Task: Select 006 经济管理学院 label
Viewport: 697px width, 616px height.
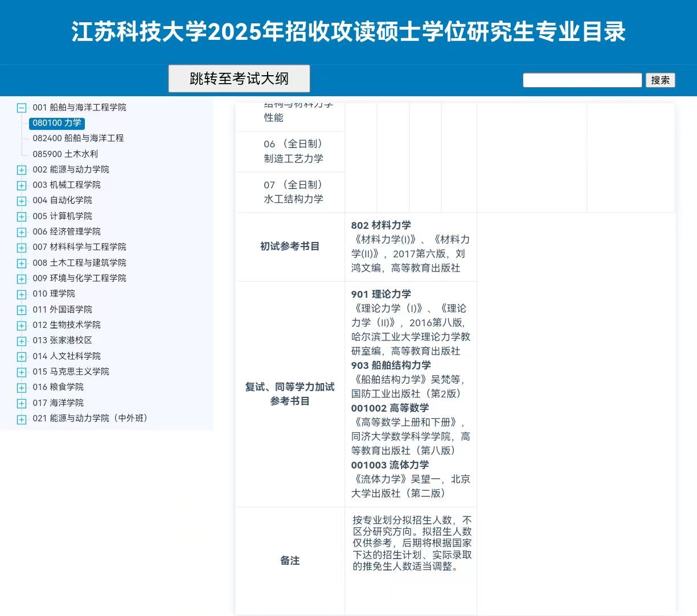Action: coord(67,231)
